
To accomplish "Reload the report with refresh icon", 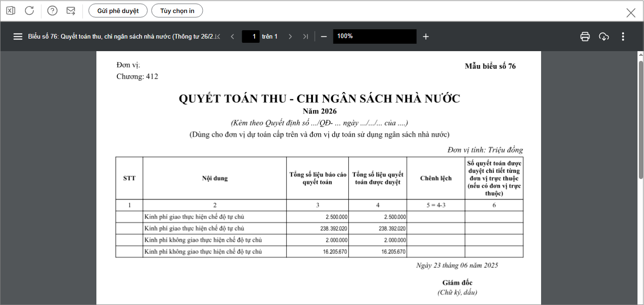I will 29,11.
